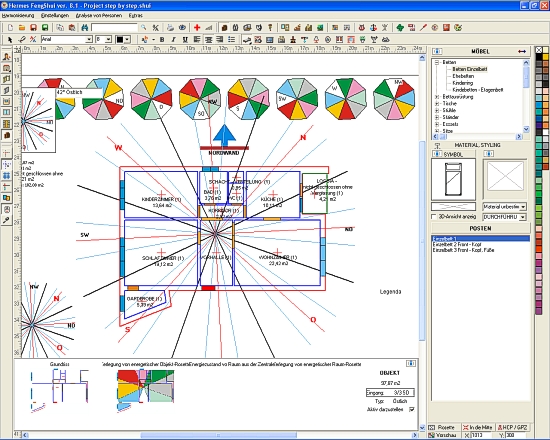Click the MÖBEL panel header button
The image size is (550, 440).
point(481,51)
